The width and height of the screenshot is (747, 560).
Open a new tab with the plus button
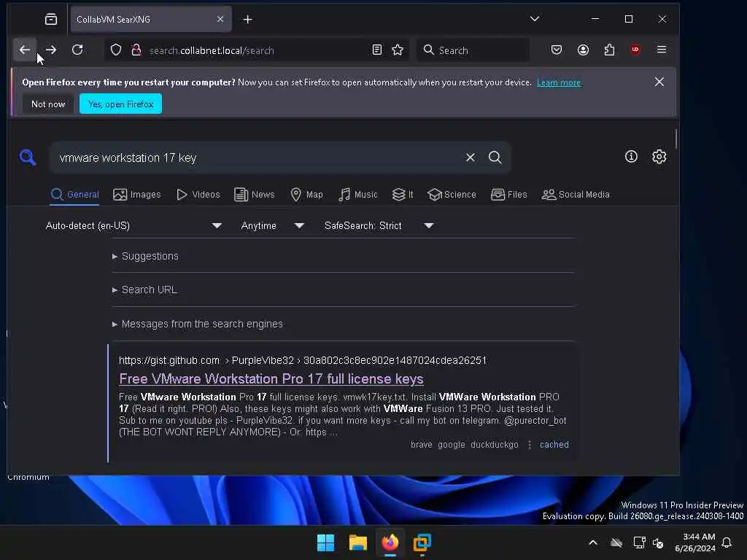[248, 20]
